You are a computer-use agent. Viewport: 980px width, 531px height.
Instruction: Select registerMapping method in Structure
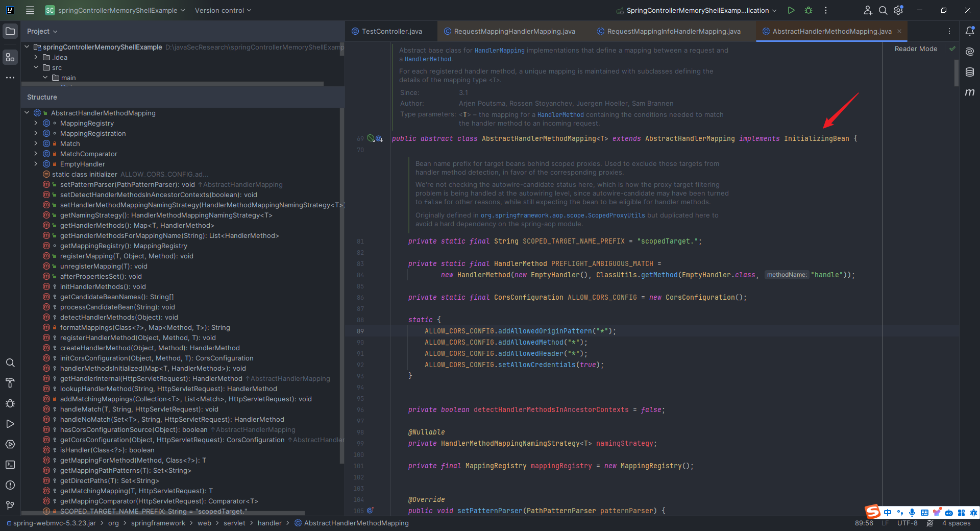point(127,256)
